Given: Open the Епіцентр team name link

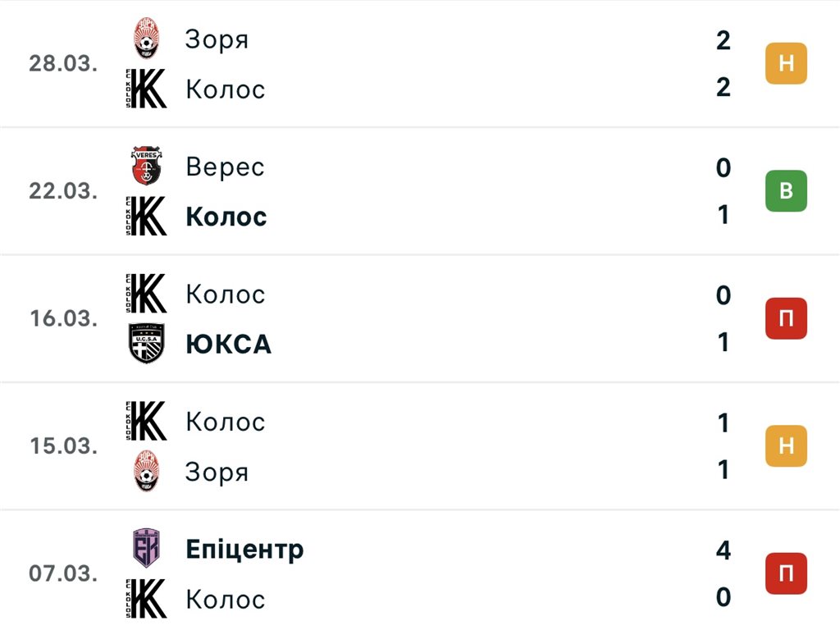Looking at the screenshot, I should 244,549.
